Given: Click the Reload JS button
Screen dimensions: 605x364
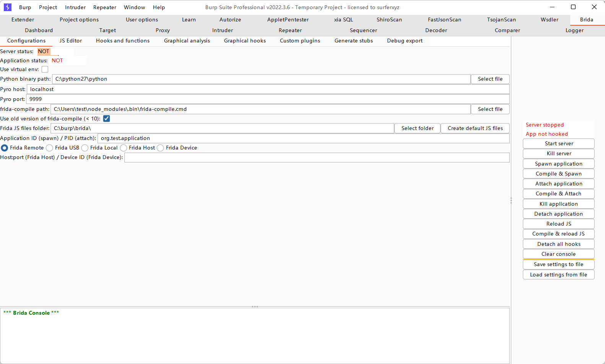Looking at the screenshot, I should (x=559, y=224).
